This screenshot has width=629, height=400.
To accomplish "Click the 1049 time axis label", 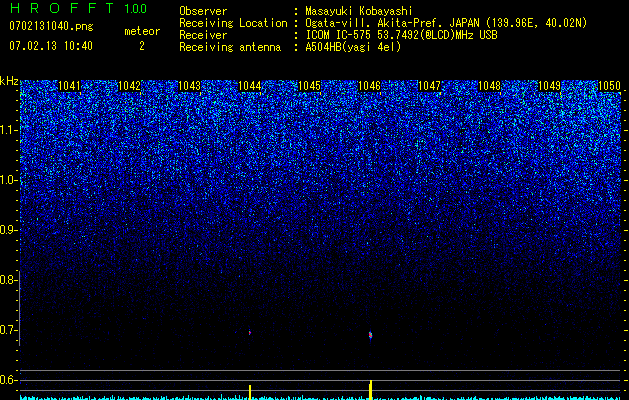I will pyautogui.click(x=549, y=86).
